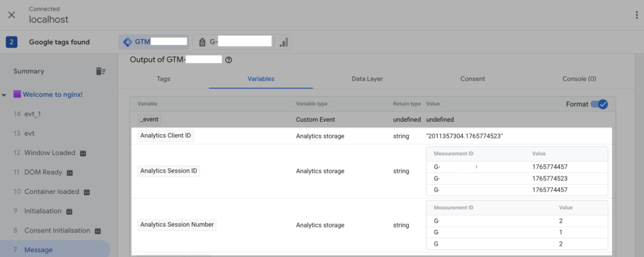644x257 pixels.
Task: Click the Analytics Client ID variable
Action: 165,136
